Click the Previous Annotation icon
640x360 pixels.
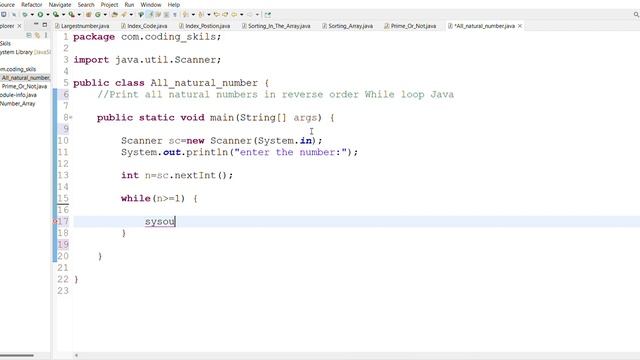pyautogui.click(x=201, y=15)
